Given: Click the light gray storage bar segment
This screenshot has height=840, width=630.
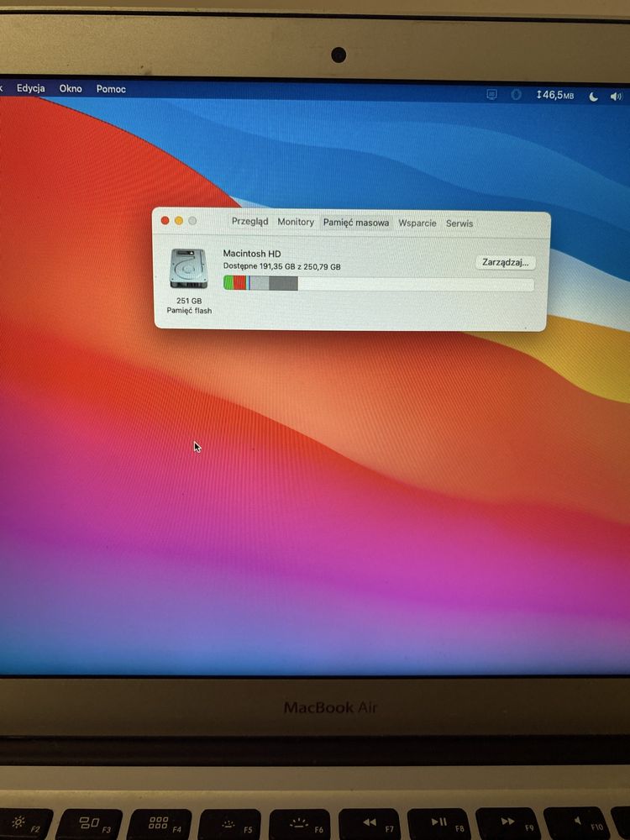Looking at the screenshot, I should pyautogui.click(x=260, y=283).
